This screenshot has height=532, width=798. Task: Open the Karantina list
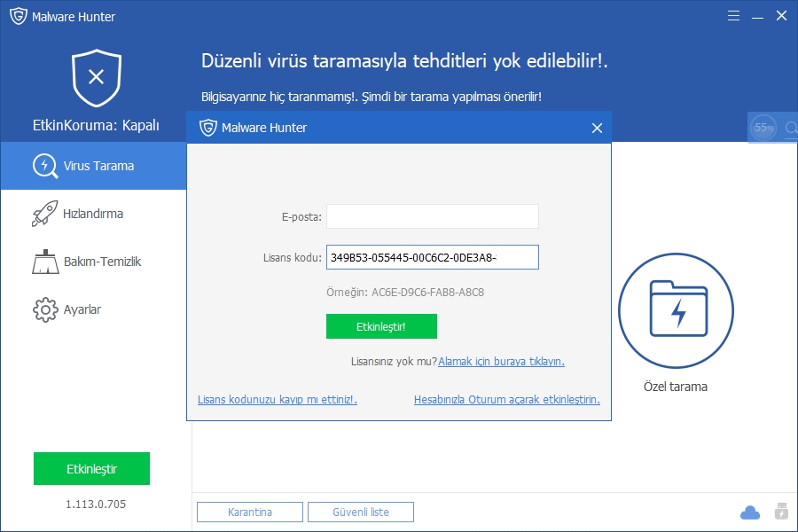pos(248,512)
